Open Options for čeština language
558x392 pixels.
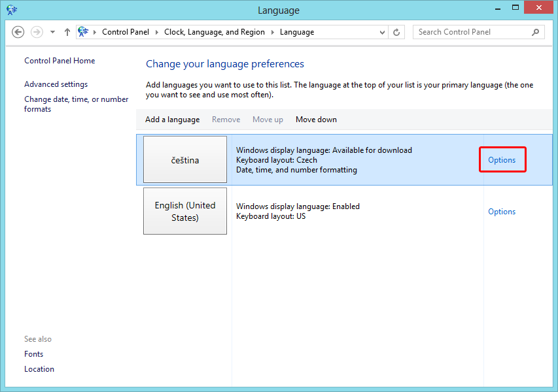(502, 160)
